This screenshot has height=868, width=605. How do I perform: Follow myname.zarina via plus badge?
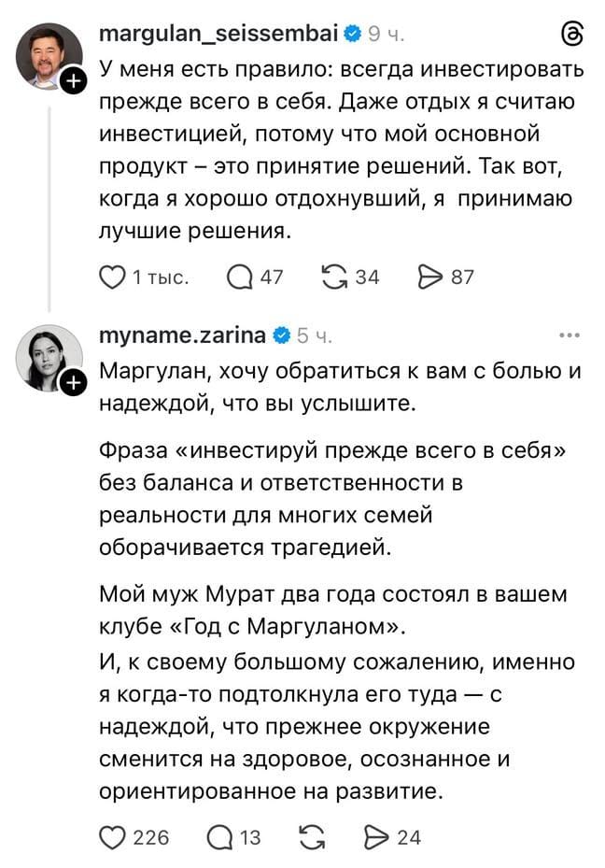(x=73, y=382)
